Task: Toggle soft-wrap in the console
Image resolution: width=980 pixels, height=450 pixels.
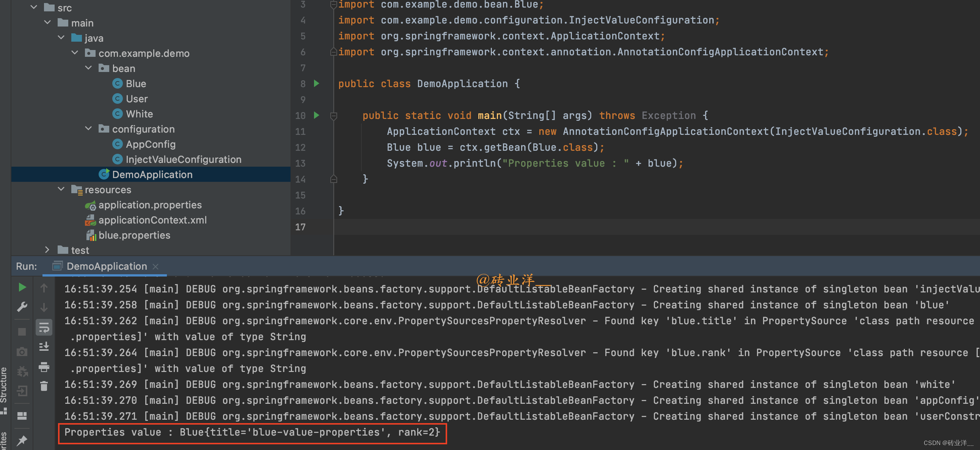Action: [44, 327]
